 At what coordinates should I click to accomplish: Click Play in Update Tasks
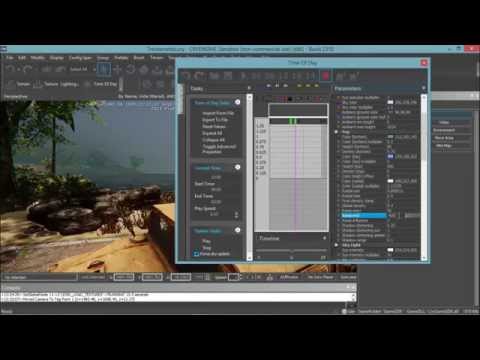point(207,241)
